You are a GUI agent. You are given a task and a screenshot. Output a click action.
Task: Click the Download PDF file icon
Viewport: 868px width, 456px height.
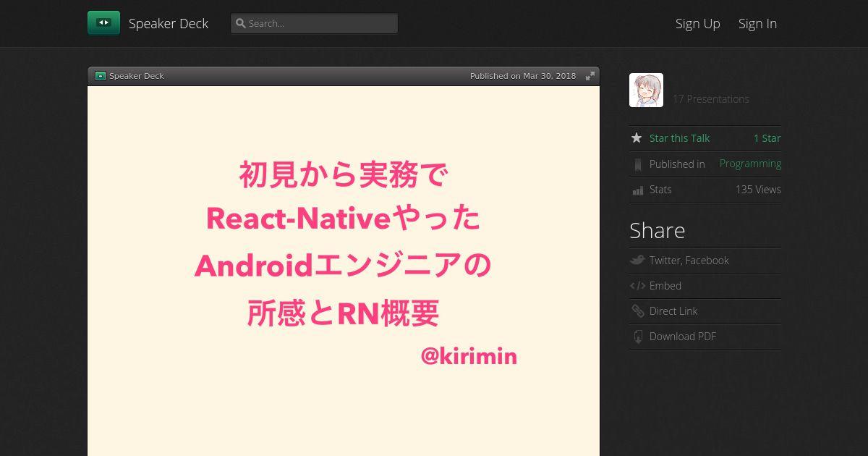click(637, 337)
